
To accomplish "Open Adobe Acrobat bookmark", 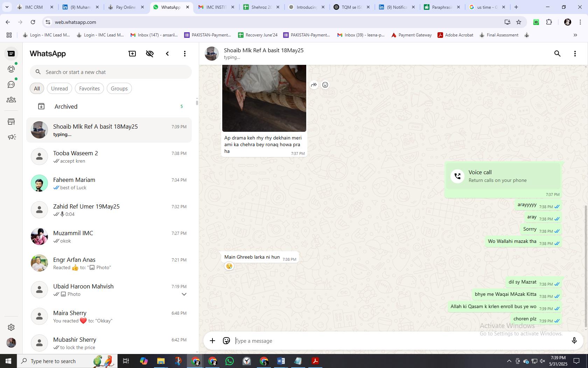I will 455,35.
